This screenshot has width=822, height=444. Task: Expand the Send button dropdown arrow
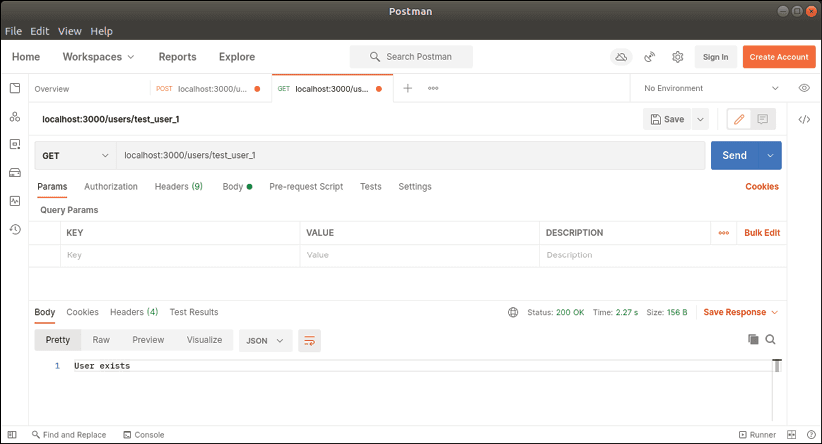[770, 156]
